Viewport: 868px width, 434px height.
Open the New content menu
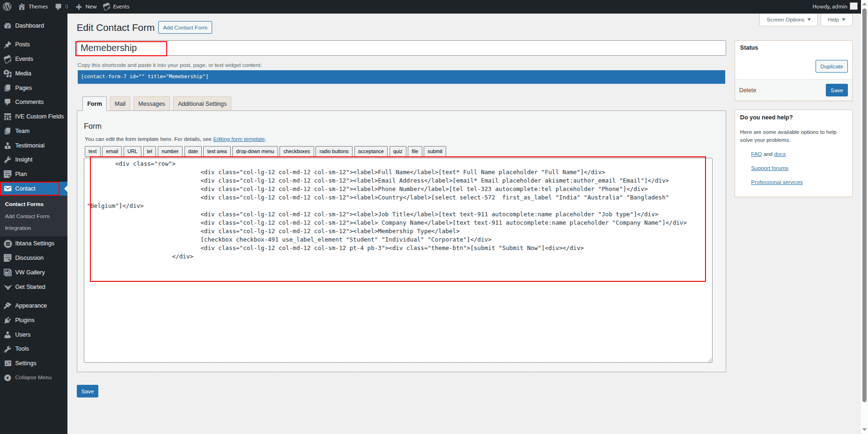pyautogui.click(x=86, y=7)
